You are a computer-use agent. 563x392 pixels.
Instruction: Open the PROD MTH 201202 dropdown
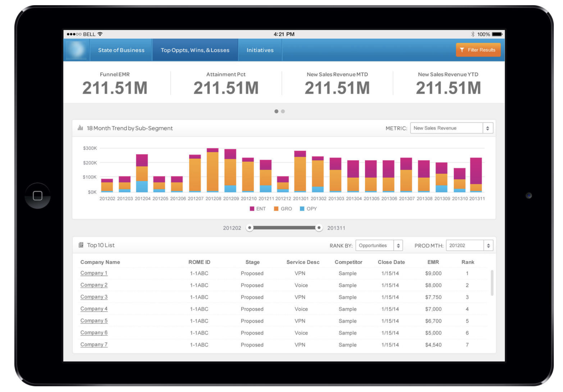(x=469, y=245)
